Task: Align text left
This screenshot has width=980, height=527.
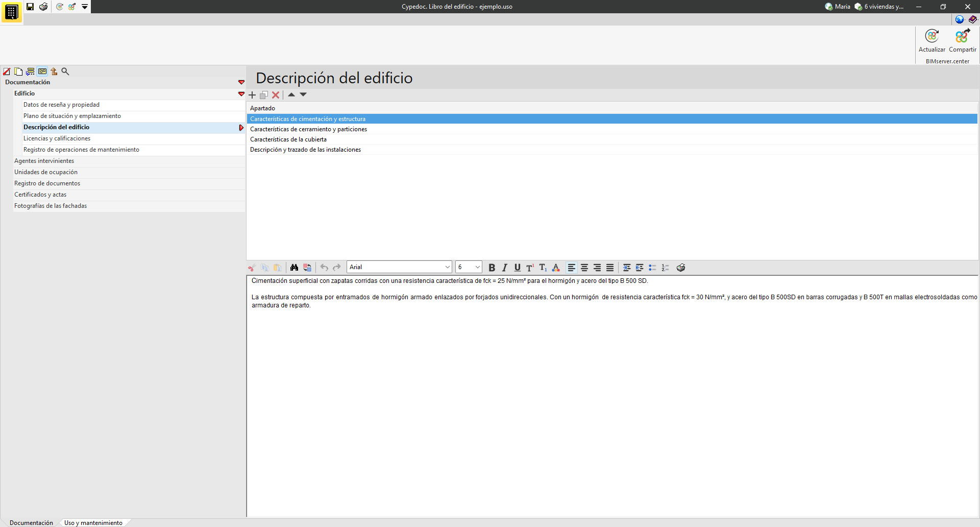Action: pos(572,268)
